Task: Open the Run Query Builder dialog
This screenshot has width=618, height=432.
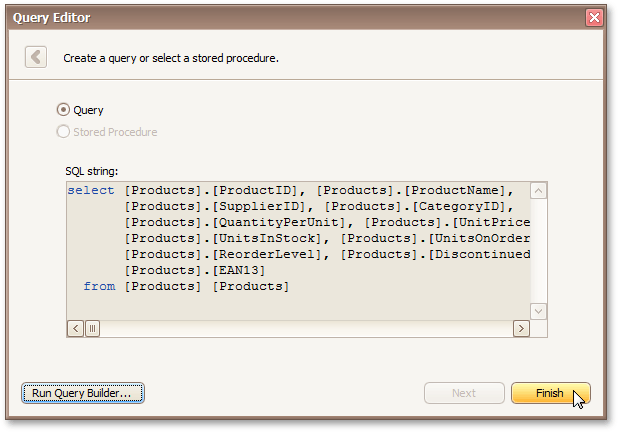Action: pyautogui.click(x=83, y=393)
